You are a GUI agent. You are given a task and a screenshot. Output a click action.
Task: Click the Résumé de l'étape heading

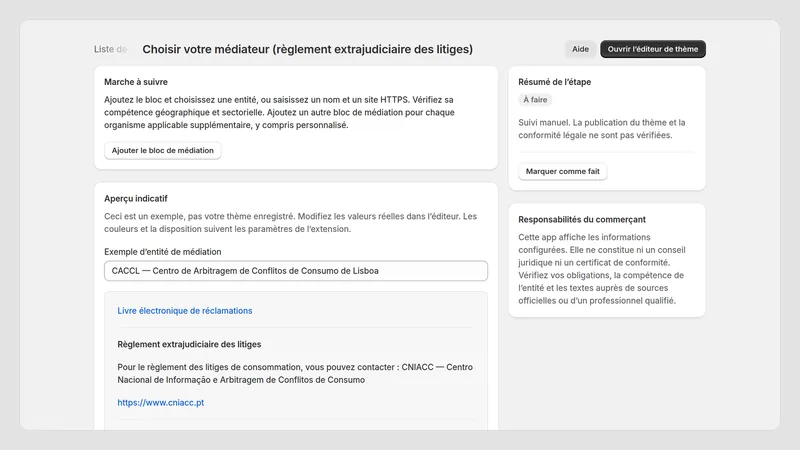(555, 82)
